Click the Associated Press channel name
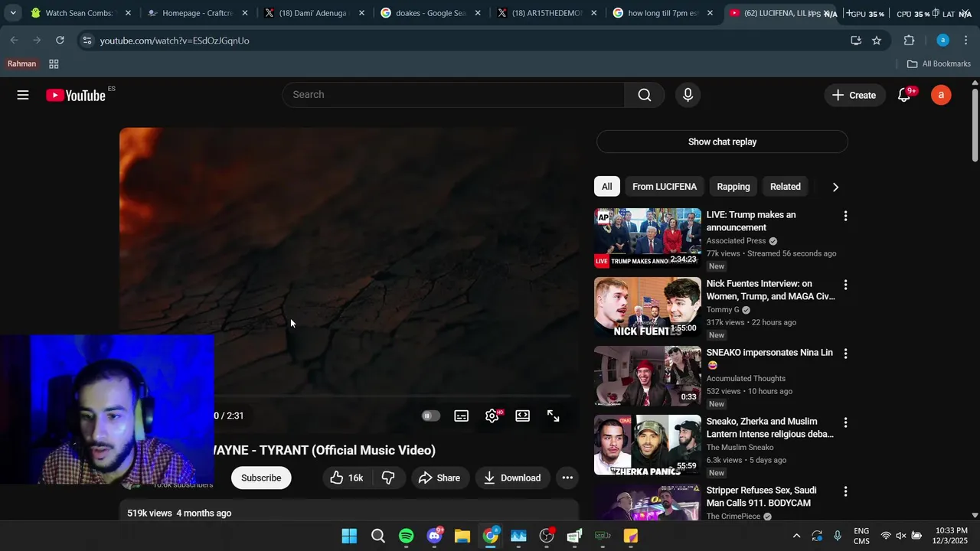Screen dimensions: 980x551 click(736, 241)
